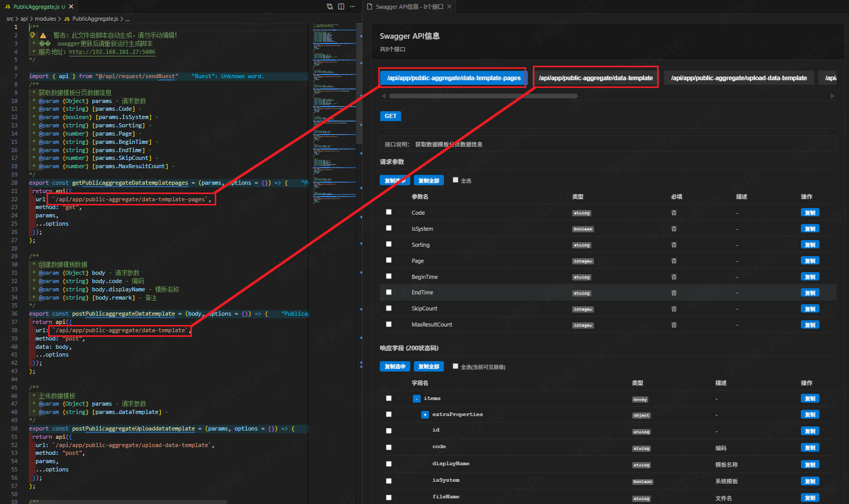The image size is (849, 504).
Task: Switch to the PublicAggregate.js editor tab
Action: click(39, 7)
